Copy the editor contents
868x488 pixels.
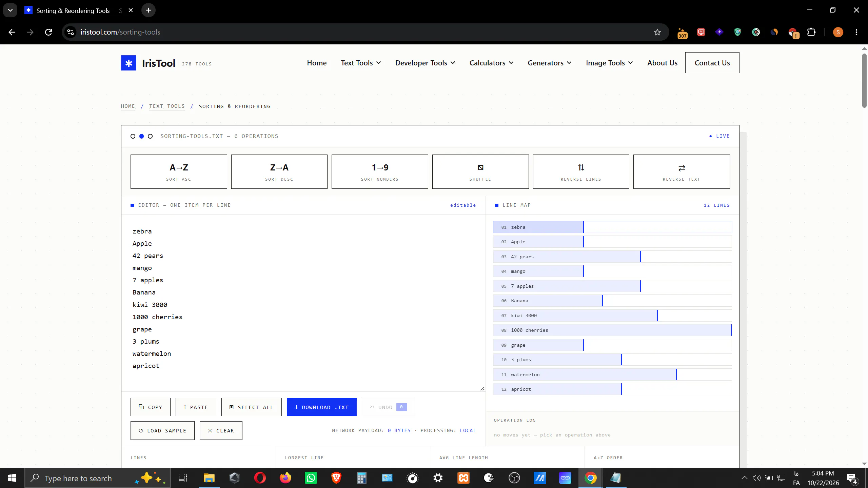pyautogui.click(x=151, y=407)
